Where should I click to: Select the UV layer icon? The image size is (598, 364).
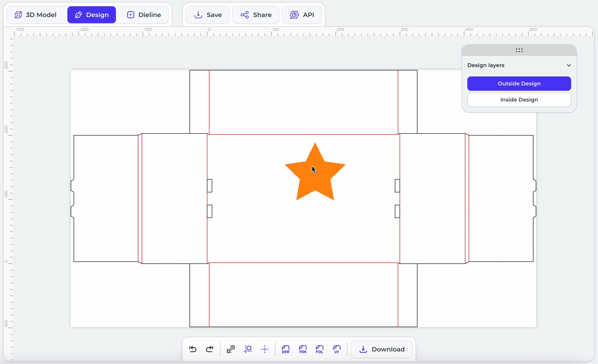pyautogui.click(x=337, y=349)
